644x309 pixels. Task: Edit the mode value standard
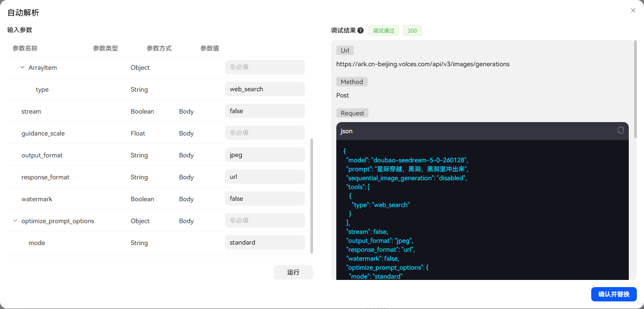(x=265, y=242)
